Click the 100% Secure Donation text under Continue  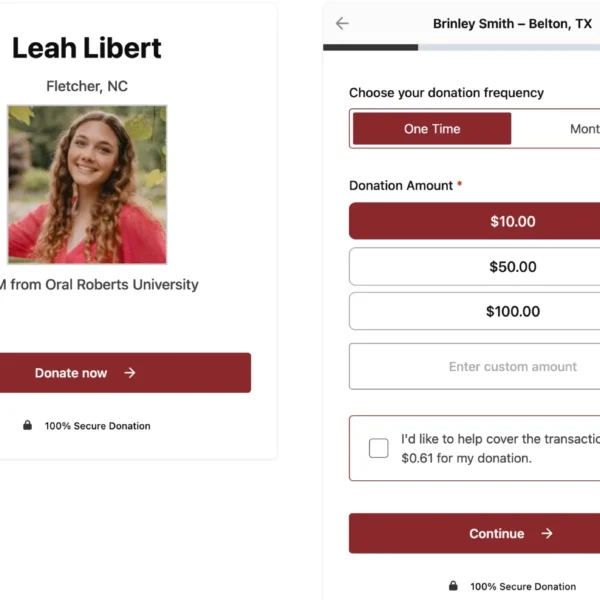(523, 586)
